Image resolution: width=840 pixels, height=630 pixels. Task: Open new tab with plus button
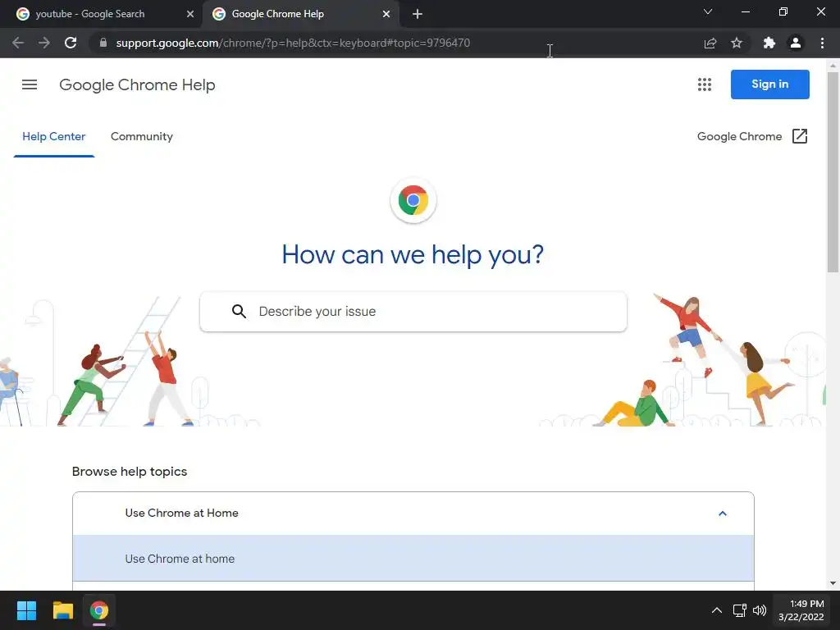pos(418,14)
